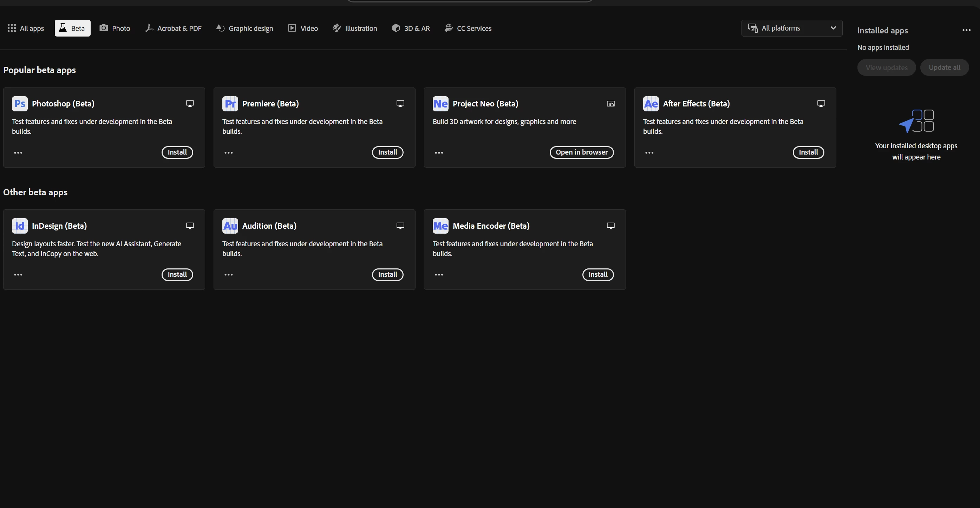The height and width of the screenshot is (508, 980).
Task: Install Media Encoder (Beta)
Action: [x=598, y=274]
